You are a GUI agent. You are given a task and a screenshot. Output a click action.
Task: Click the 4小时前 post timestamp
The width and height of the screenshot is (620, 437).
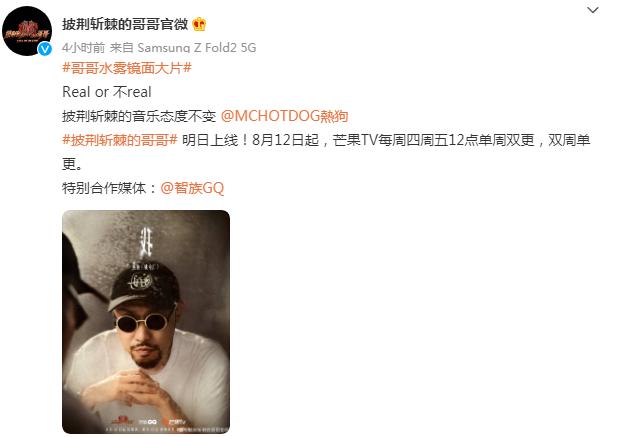pyautogui.click(x=83, y=47)
